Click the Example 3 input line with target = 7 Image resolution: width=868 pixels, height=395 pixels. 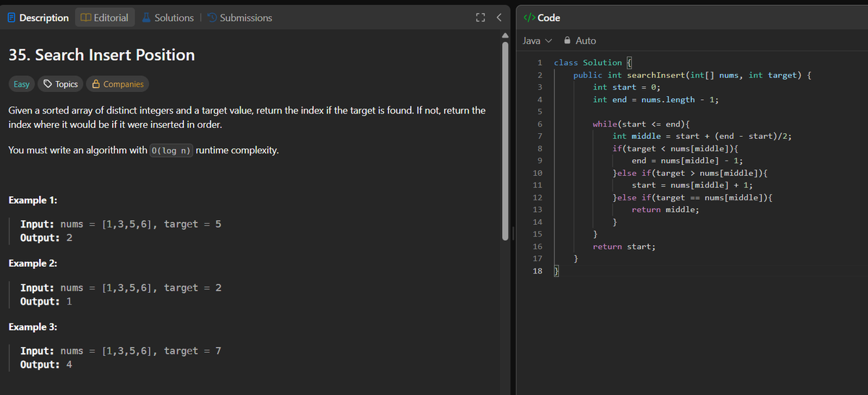click(120, 351)
